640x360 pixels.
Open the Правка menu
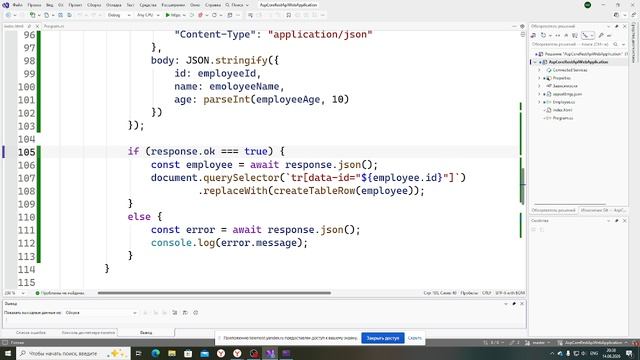[x=34, y=5]
